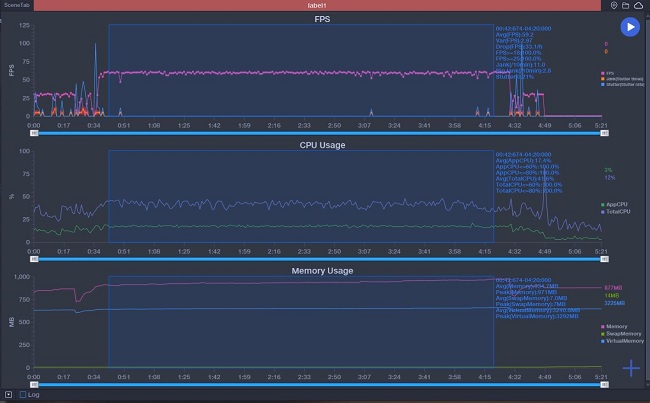Expand the bottom-left panel arrow icon
The width and height of the screenshot is (650, 403).
tap(9, 395)
